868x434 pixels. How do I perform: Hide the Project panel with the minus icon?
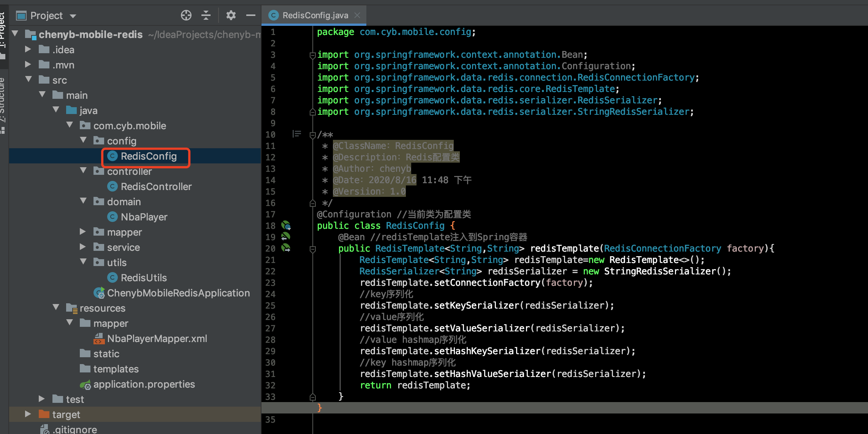click(x=250, y=15)
